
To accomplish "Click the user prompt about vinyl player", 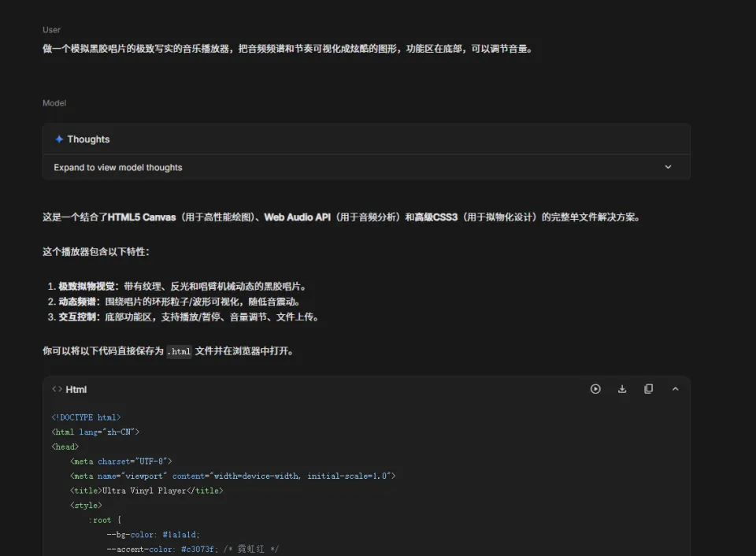I will tap(288, 49).
